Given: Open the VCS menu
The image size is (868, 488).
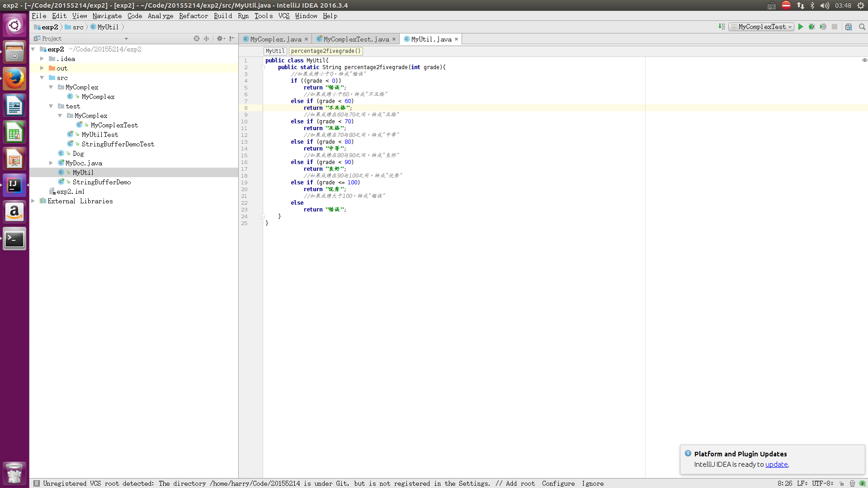Looking at the screenshot, I should click(284, 16).
